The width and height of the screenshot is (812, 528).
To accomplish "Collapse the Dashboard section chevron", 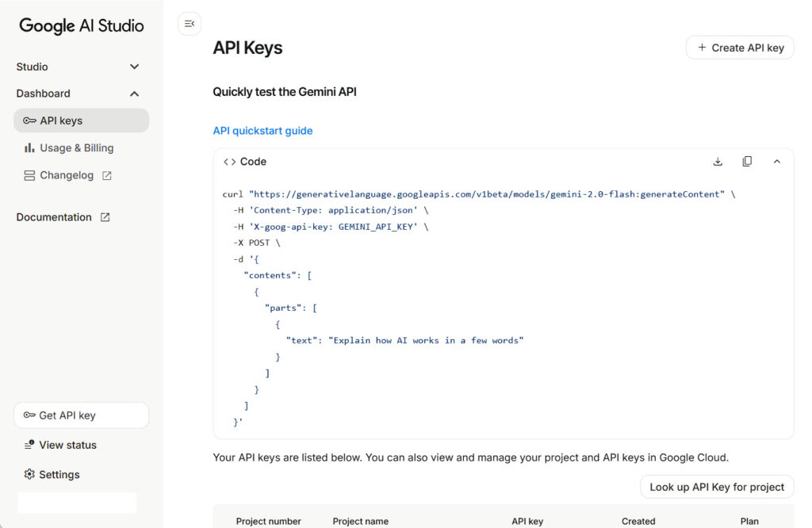I will click(134, 94).
